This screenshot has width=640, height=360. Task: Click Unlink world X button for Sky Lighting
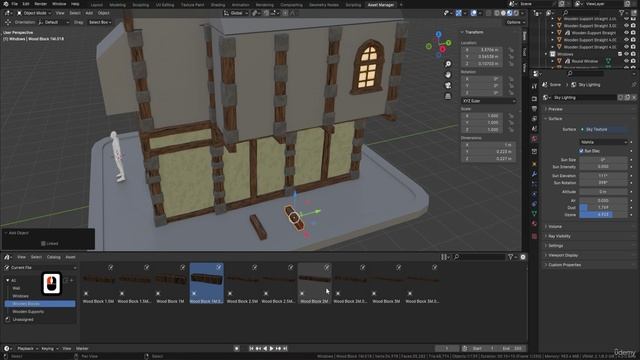point(634,98)
